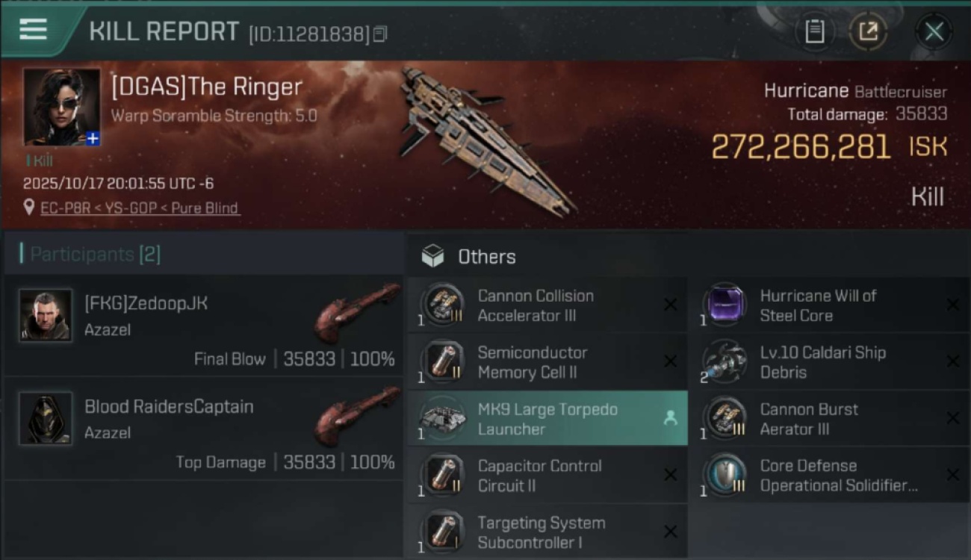View ZedoopJK pilot portrait
Viewport: 971px width, 560px height.
tap(46, 316)
